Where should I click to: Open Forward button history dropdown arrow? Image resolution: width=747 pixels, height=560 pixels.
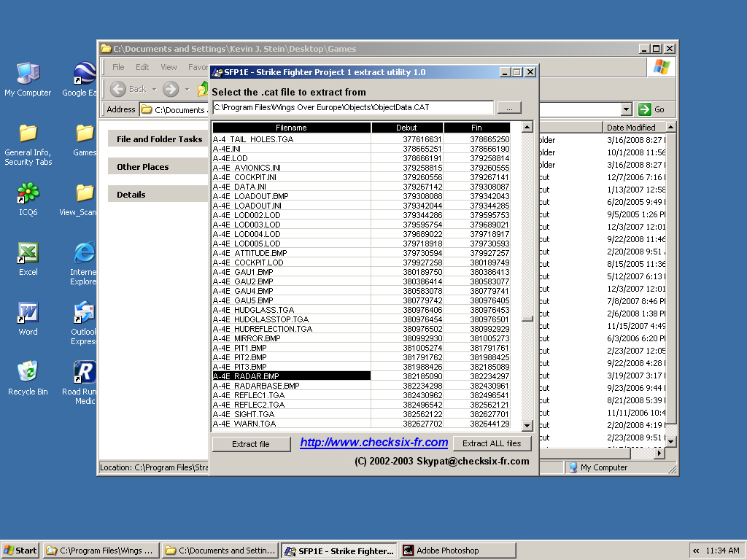click(187, 89)
